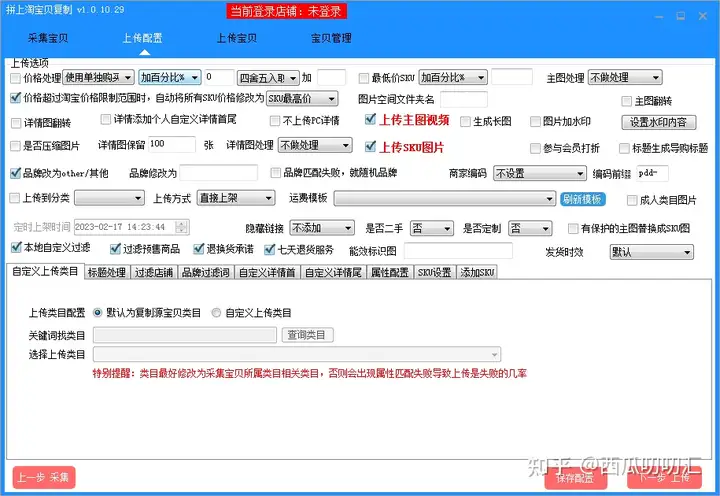720x496 pixels.
Task: Check the 参与会员打折 option
Action: coord(535,148)
